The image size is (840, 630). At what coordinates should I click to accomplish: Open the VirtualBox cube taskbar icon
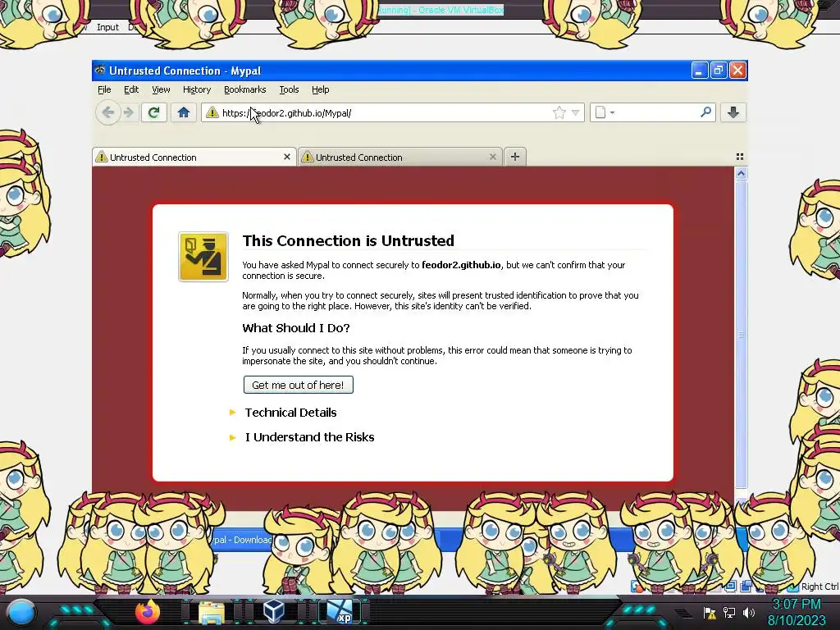[x=274, y=612]
